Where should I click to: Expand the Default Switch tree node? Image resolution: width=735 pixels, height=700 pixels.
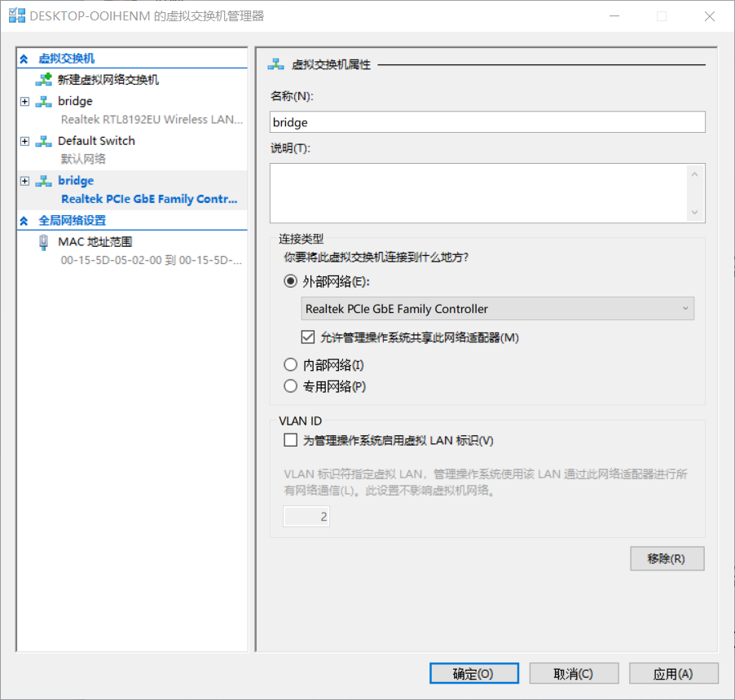tap(24, 141)
